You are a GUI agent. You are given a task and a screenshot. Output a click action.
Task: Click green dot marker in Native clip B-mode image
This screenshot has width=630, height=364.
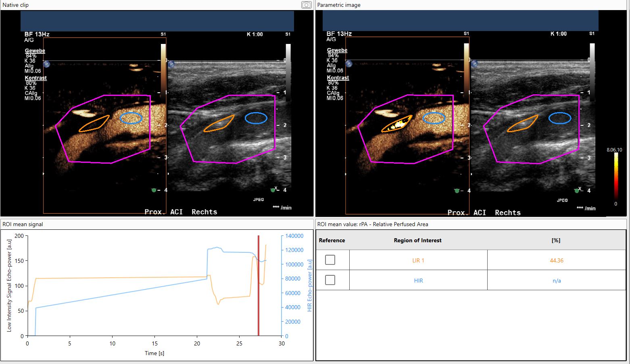click(x=273, y=190)
